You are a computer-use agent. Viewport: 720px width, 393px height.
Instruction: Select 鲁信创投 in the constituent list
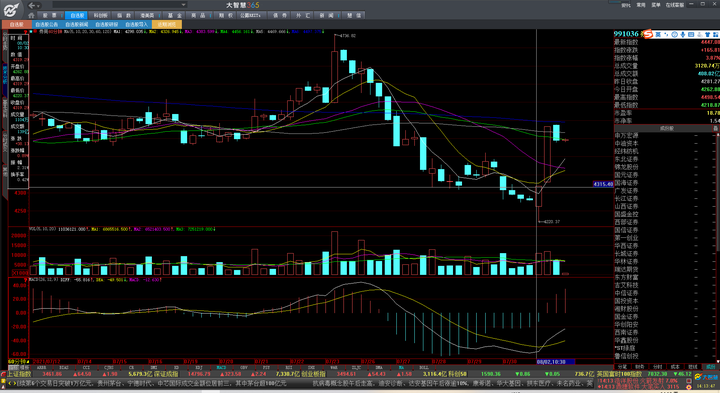626,356
